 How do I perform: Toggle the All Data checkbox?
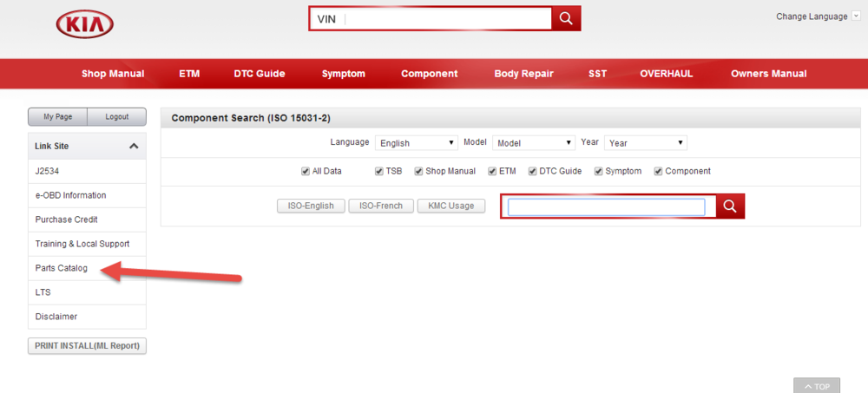click(x=305, y=171)
